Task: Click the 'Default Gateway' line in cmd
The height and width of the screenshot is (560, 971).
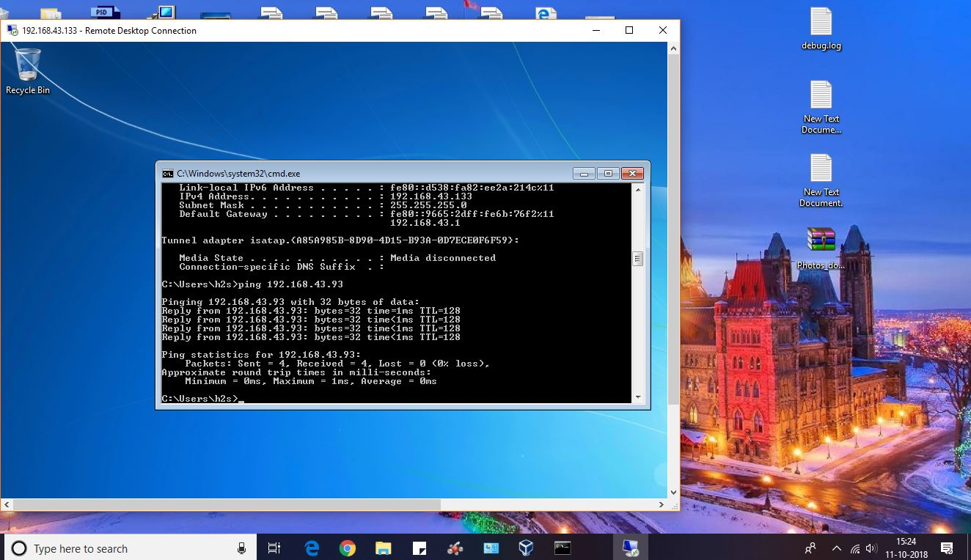Action: (x=367, y=214)
